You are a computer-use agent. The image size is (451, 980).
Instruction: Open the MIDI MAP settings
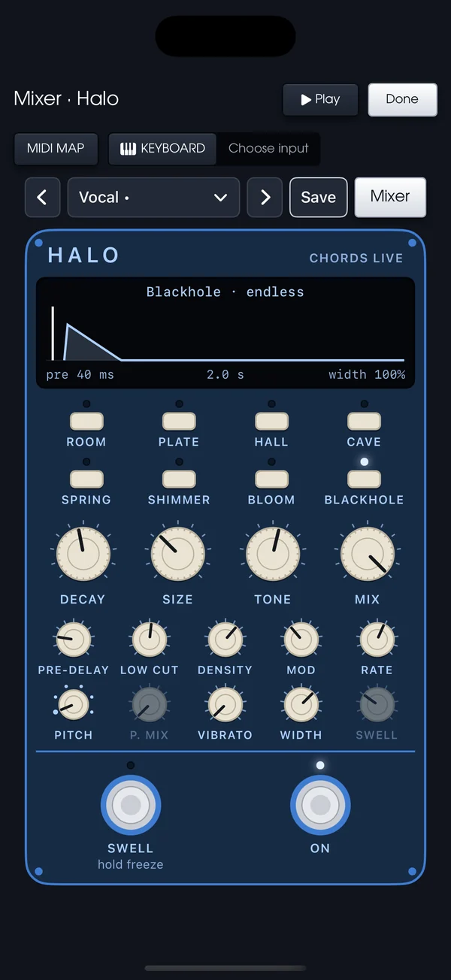pyautogui.click(x=56, y=148)
